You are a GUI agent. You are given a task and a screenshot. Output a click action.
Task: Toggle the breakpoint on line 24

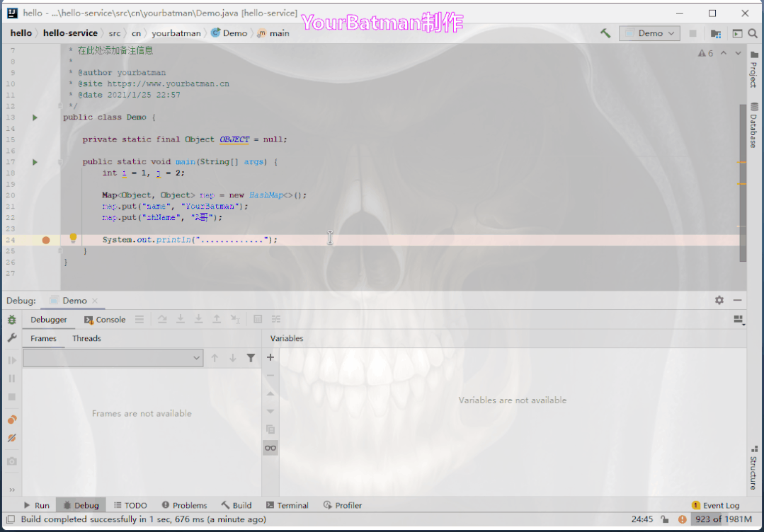click(46, 240)
